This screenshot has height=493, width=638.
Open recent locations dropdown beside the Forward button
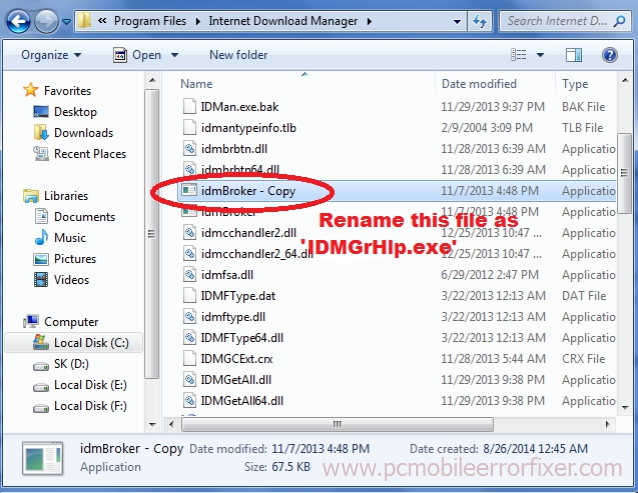[x=66, y=22]
